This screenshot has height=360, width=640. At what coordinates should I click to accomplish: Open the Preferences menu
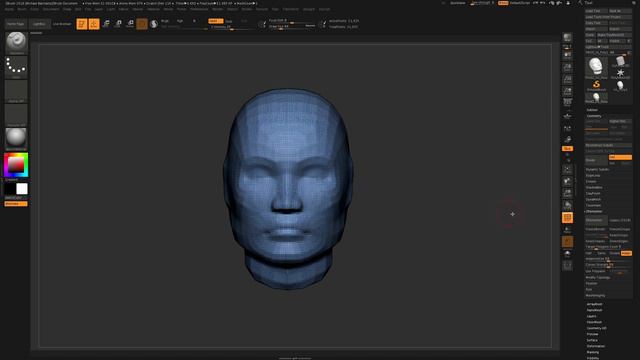coord(199,9)
